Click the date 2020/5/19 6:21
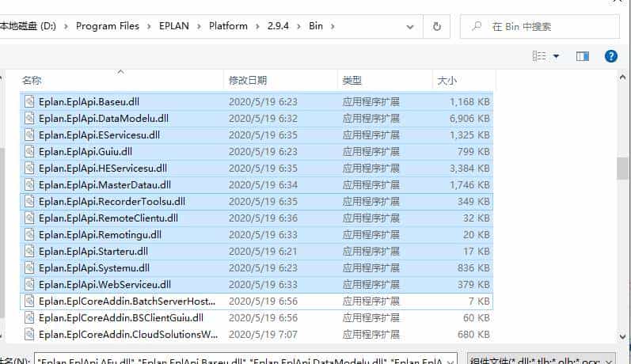Screen dimensions: 631x364 263,252
